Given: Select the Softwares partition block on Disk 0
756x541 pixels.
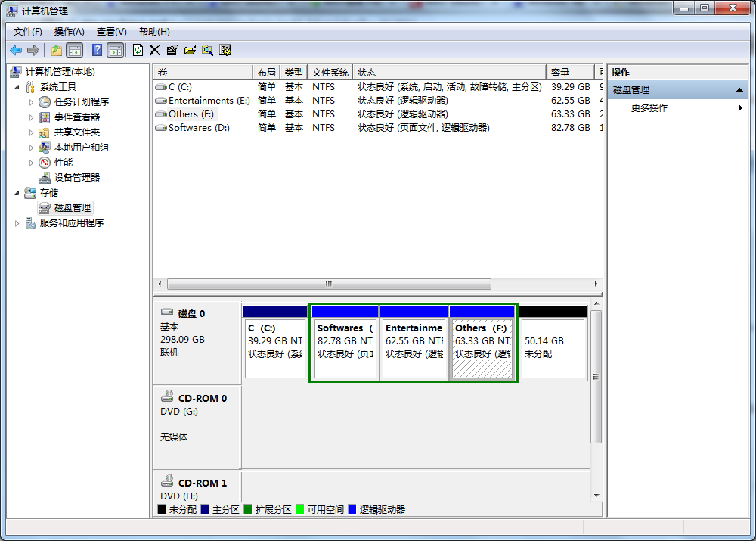Looking at the screenshot, I should pyautogui.click(x=345, y=343).
